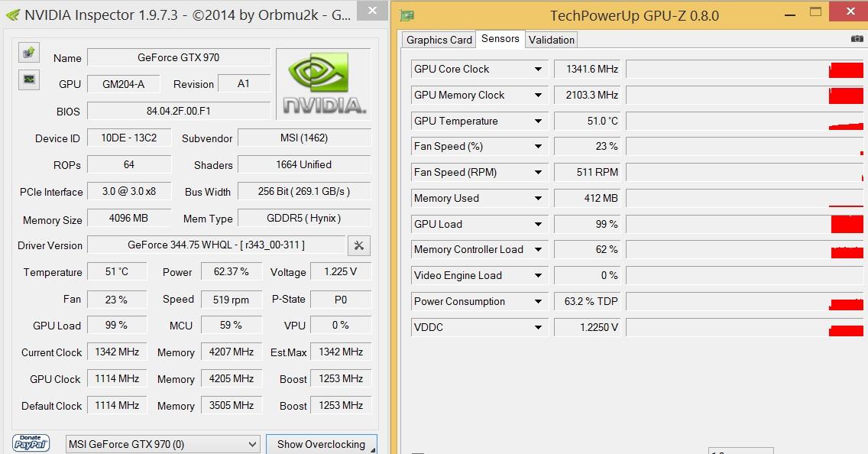Click the NVIDIA Inspector title bar logo
The height and width of the screenshot is (454, 868).
[12, 15]
